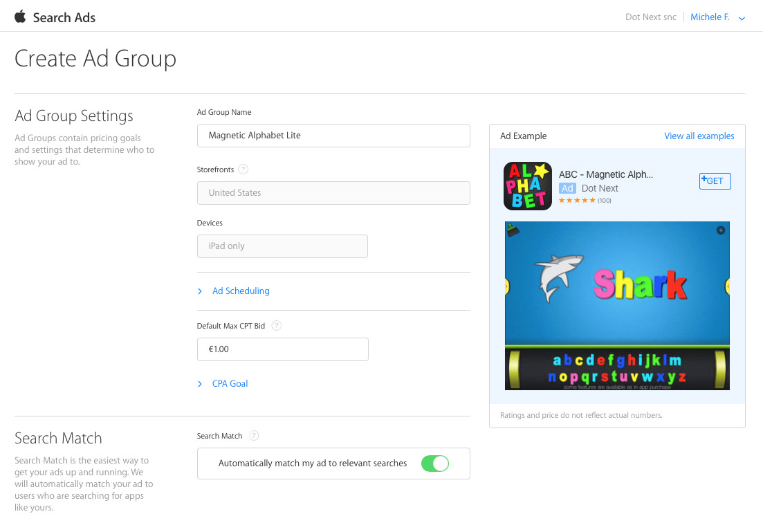Click the Create Ad Group heading
763x532 pixels.
coord(95,59)
